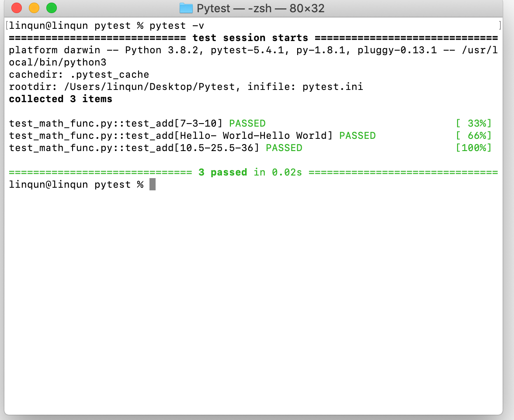Click the 'cachedir: .pytest_cache' line

pyautogui.click(x=79, y=75)
